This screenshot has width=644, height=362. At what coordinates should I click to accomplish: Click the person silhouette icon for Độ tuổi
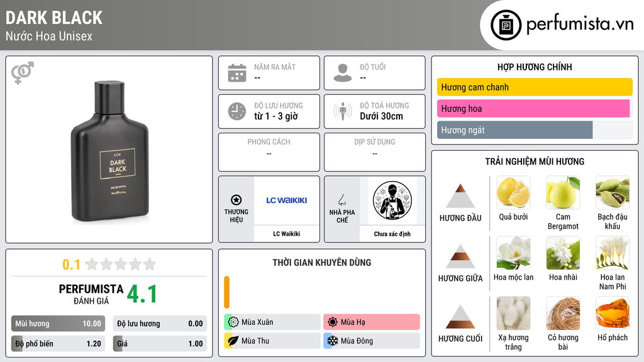(x=343, y=73)
